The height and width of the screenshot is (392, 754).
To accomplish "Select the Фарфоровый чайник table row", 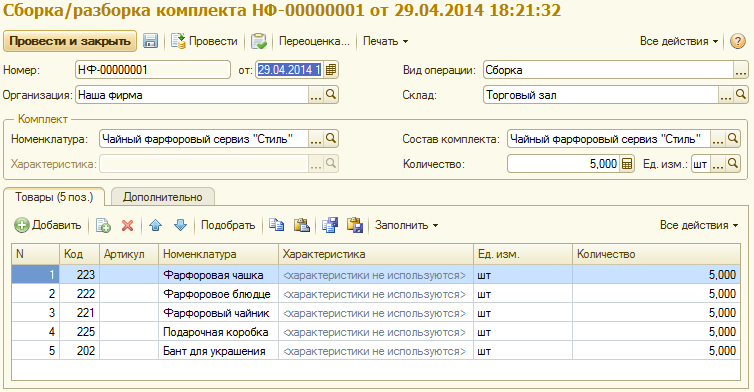I will coord(376,313).
